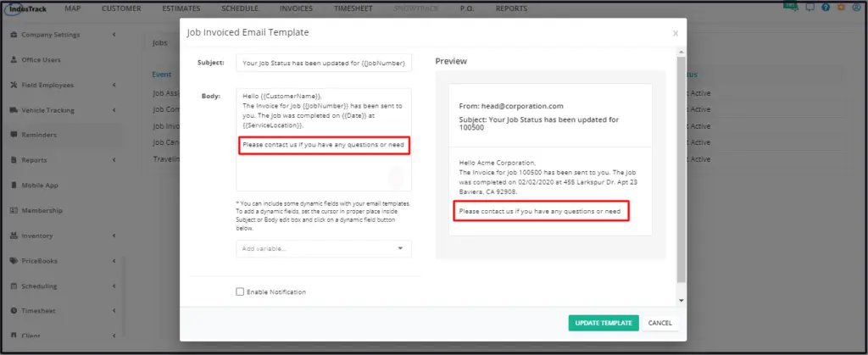Click the Company Settings briefcase icon

click(x=14, y=35)
